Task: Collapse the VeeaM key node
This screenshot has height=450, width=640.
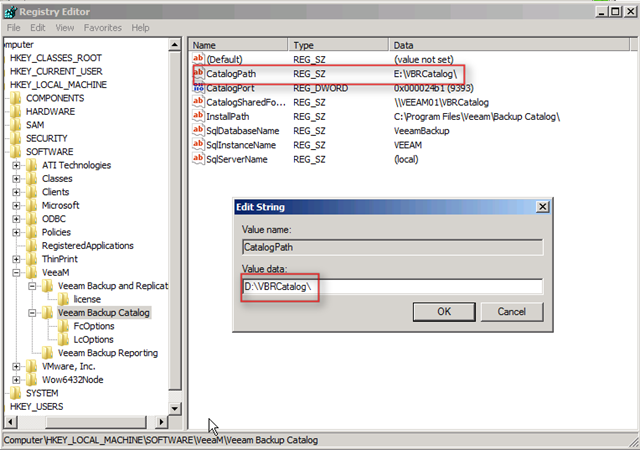Action: tap(17, 272)
